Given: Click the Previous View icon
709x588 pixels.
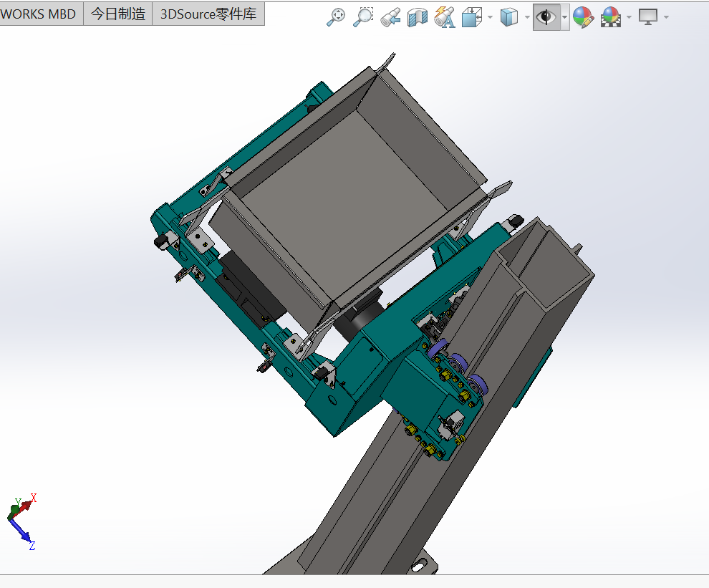Looking at the screenshot, I should 391,17.
